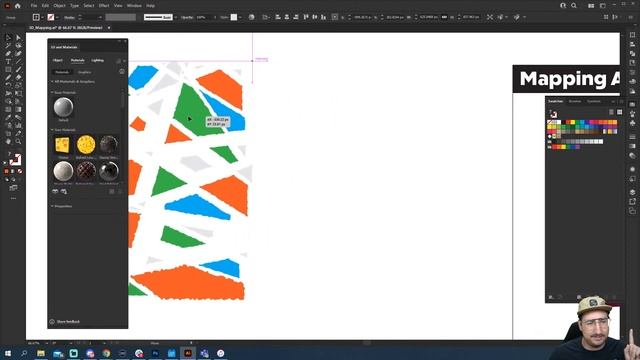
Task: Choose the Rectangle tool
Action: tap(8, 69)
